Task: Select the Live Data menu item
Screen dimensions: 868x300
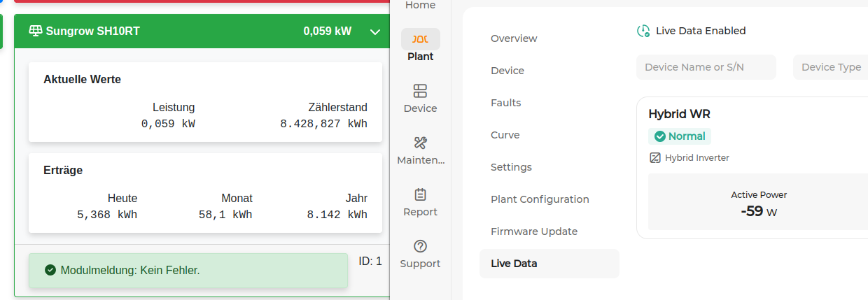Action: click(549, 264)
